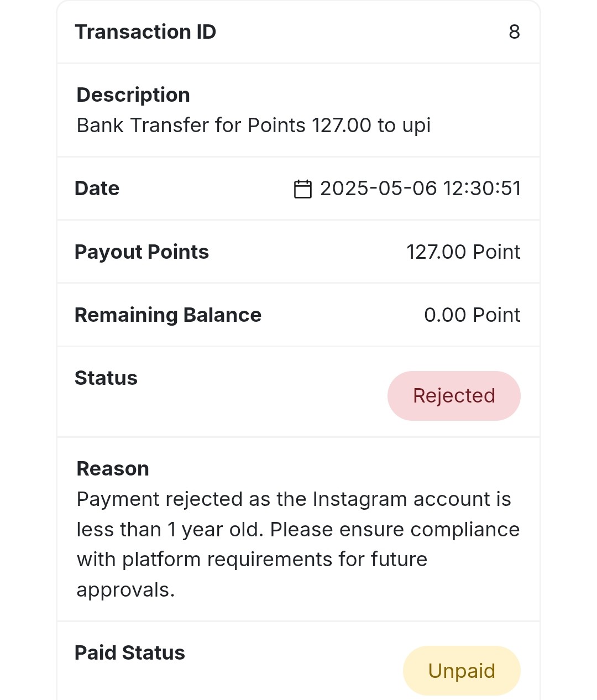Click the Description heading
This screenshot has height=700, width=597.
pos(133,95)
